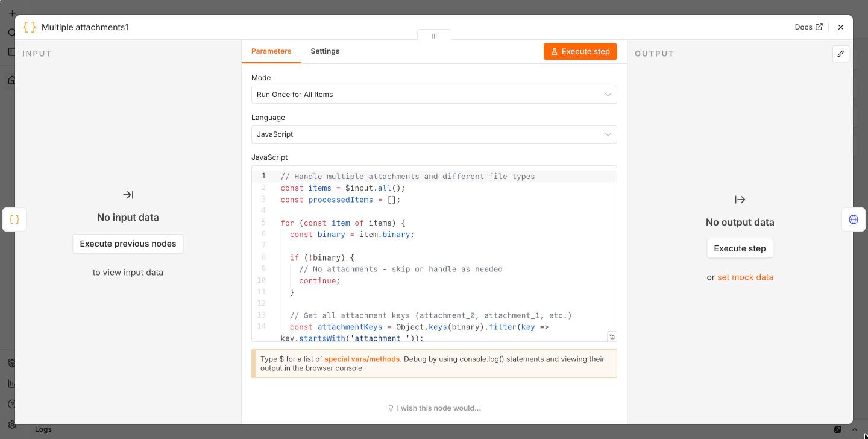Viewport: 868px width, 439px height.
Task: Click the panel drag handle at top center
Action: (434, 36)
